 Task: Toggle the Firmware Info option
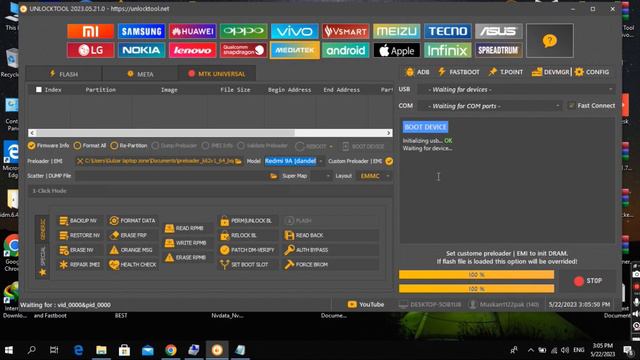[49, 146]
